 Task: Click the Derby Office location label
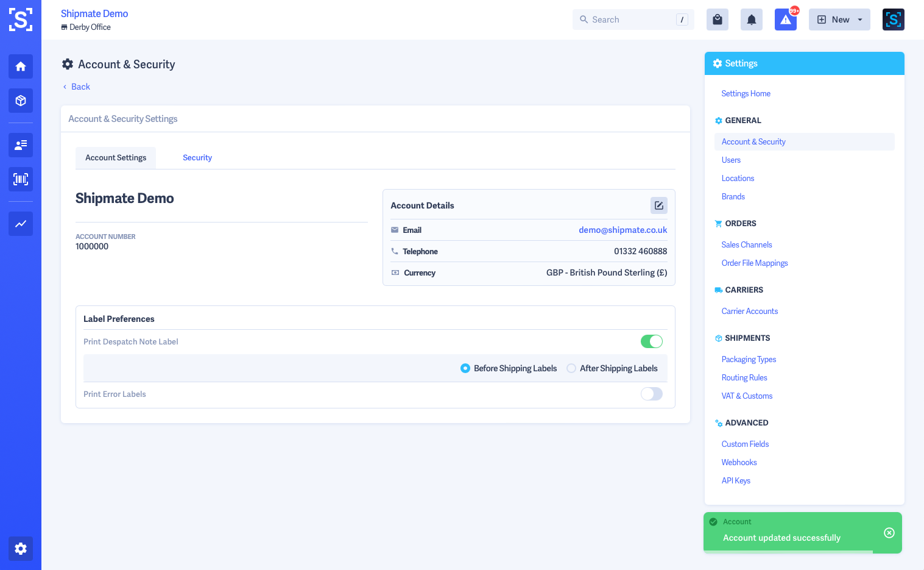[x=86, y=27]
